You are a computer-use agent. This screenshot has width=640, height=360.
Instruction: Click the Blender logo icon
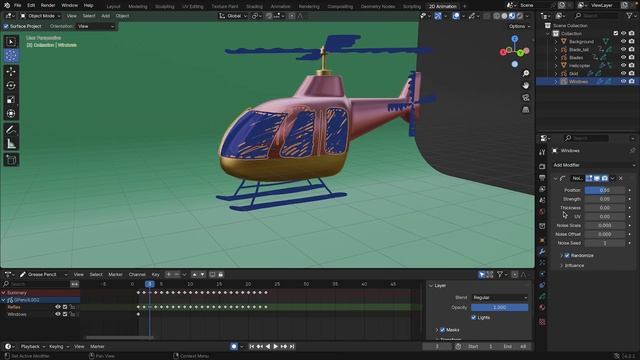(7, 5)
